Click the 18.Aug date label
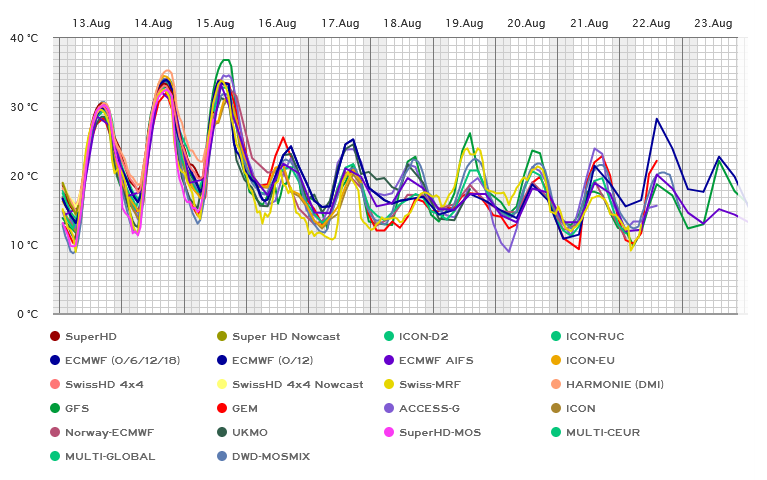Image resolution: width=767 pixels, height=480 pixels. 402,23
